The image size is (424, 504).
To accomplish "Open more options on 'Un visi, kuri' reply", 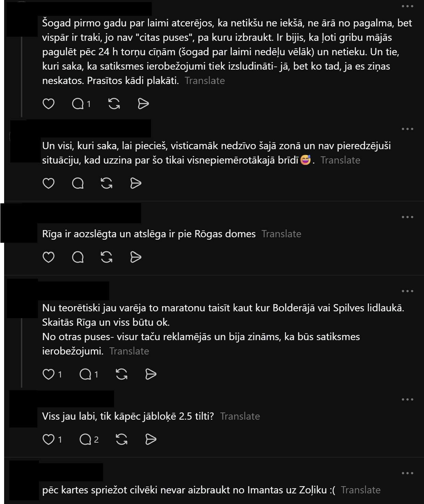I will click(407, 129).
